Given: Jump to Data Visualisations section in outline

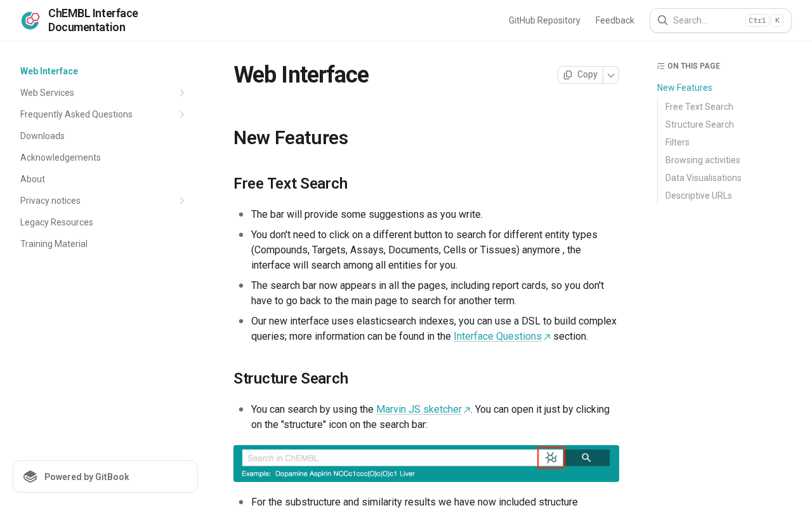Looking at the screenshot, I should [703, 178].
